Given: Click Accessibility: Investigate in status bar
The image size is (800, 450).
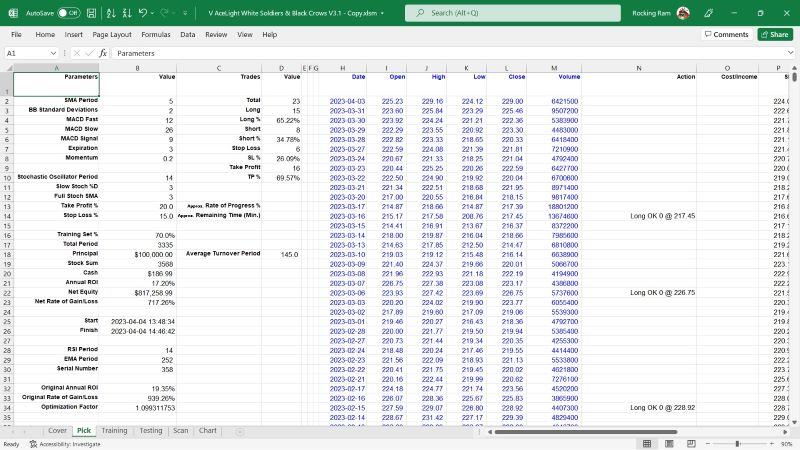Looking at the screenshot, I should coord(69,444).
